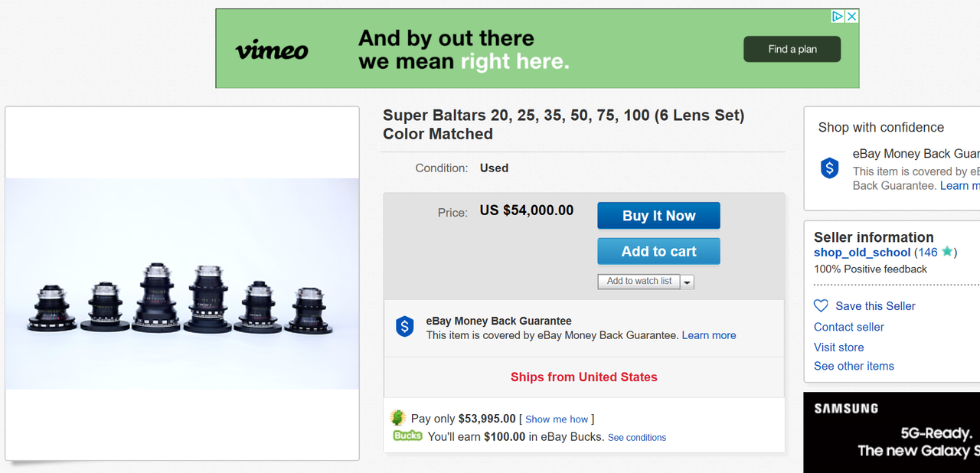Click the Add to cart button
This screenshot has height=473, width=980.
pos(658,251)
